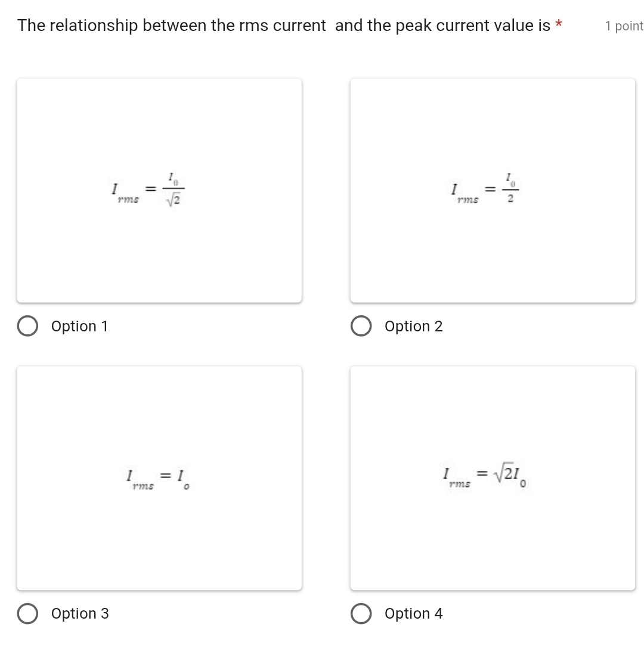Click the "Option 4" label text

(414, 614)
